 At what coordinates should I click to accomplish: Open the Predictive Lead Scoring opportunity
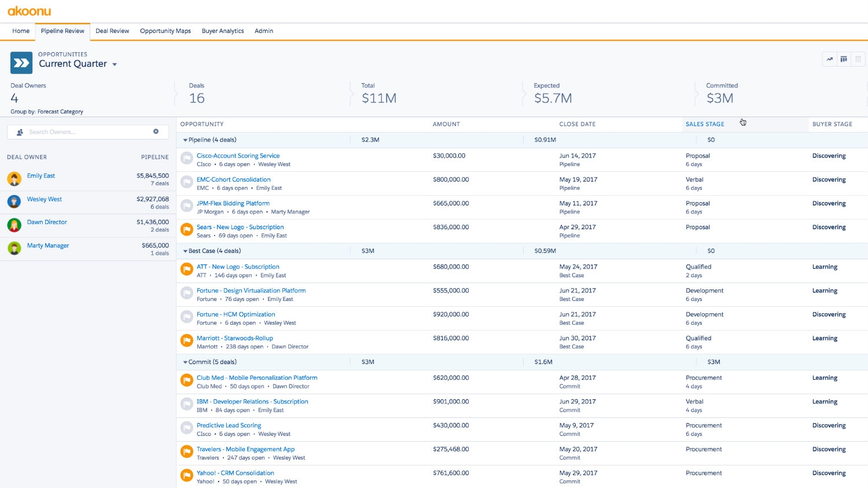[229, 425]
